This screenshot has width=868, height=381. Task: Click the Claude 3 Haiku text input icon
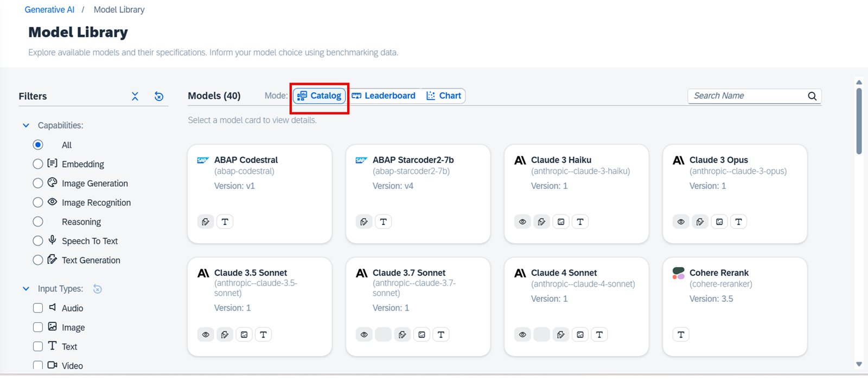pos(580,221)
